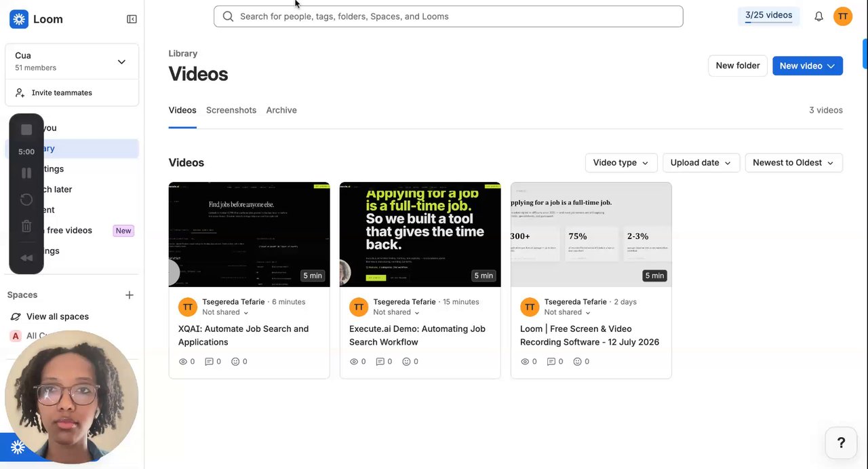The image size is (868, 469).
Task: Open the Loom Free Screen video thumbnail
Action: pos(591,234)
